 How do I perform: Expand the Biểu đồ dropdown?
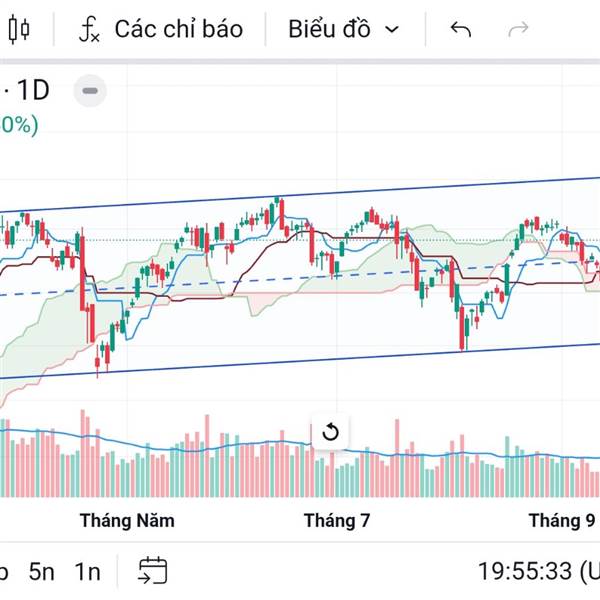pos(344,29)
